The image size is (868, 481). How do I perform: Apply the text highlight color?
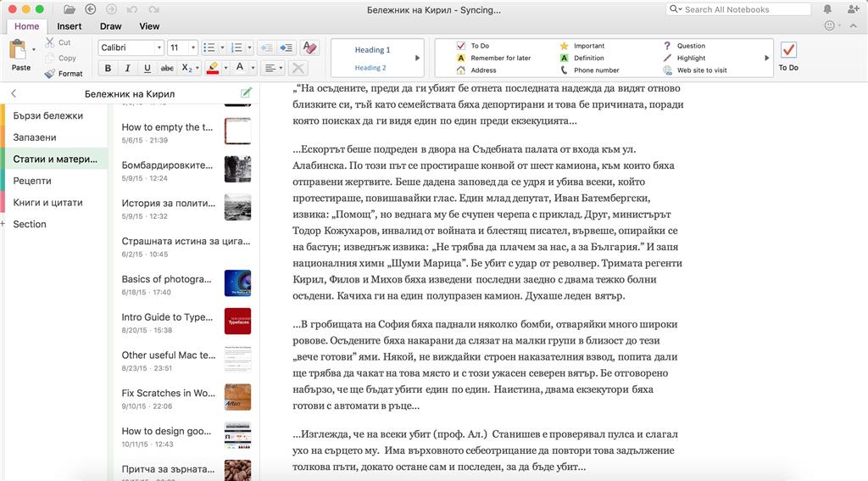point(213,68)
